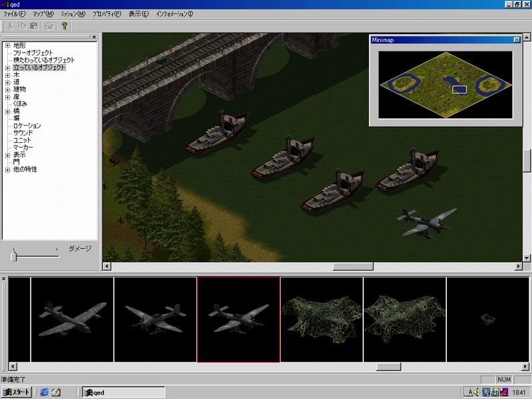532x399 pixels.
Task: Click the スタート Start button
Action: (17, 392)
